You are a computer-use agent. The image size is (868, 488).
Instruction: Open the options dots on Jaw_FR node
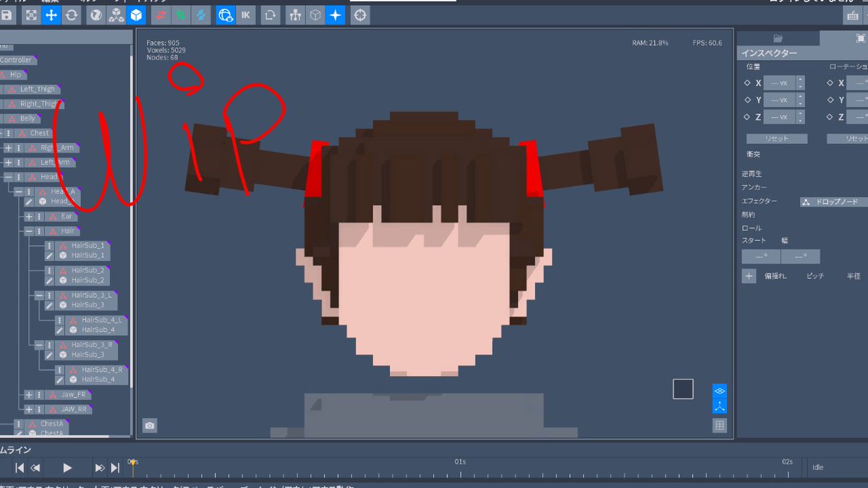tap(39, 395)
